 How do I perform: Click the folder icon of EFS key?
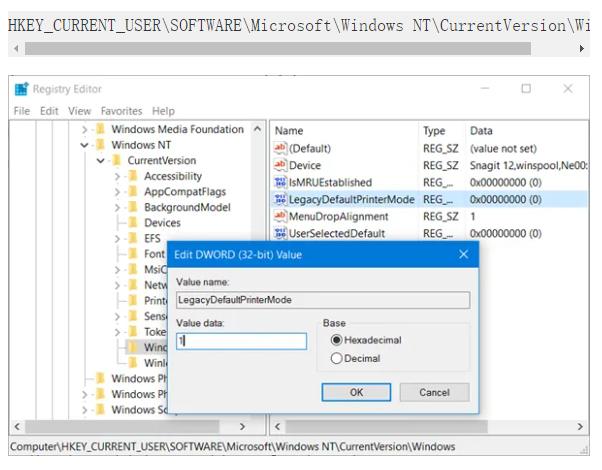point(133,238)
